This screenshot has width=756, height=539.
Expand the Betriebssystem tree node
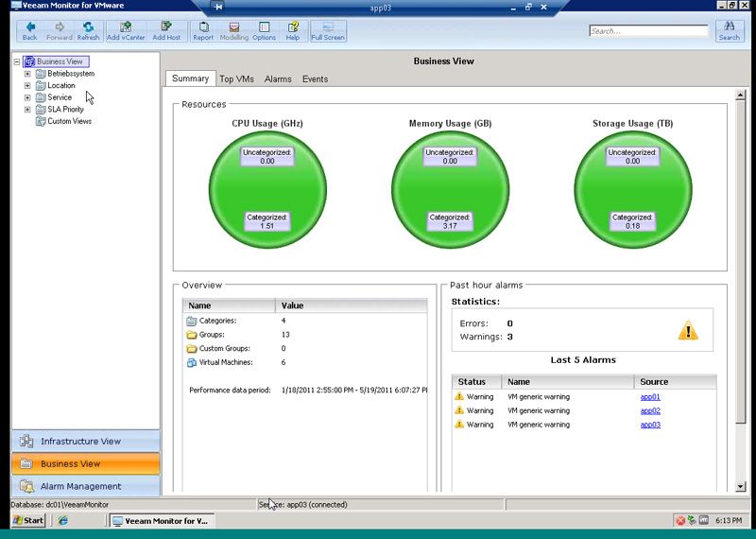pos(27,74)
